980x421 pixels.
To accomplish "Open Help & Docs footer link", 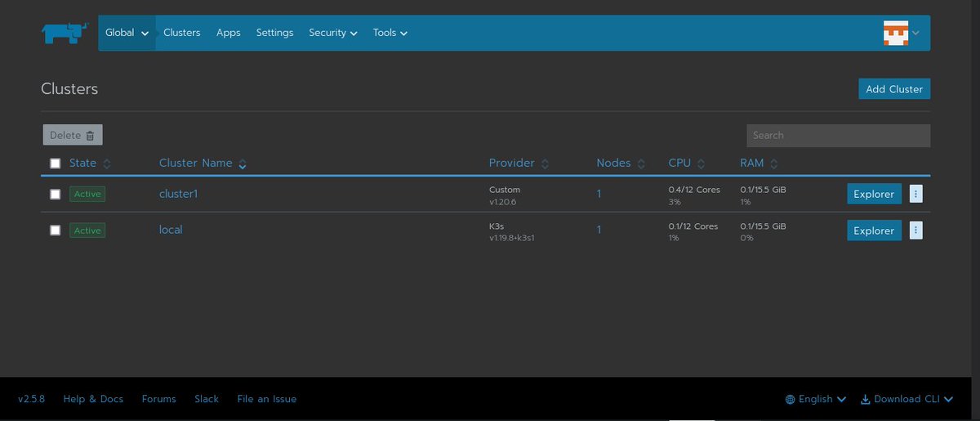I will (x=93, y=399).
